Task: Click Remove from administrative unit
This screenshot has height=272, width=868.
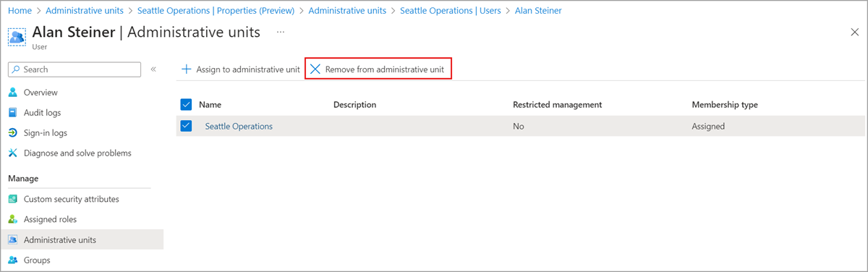Action: (x=385, y=69)
